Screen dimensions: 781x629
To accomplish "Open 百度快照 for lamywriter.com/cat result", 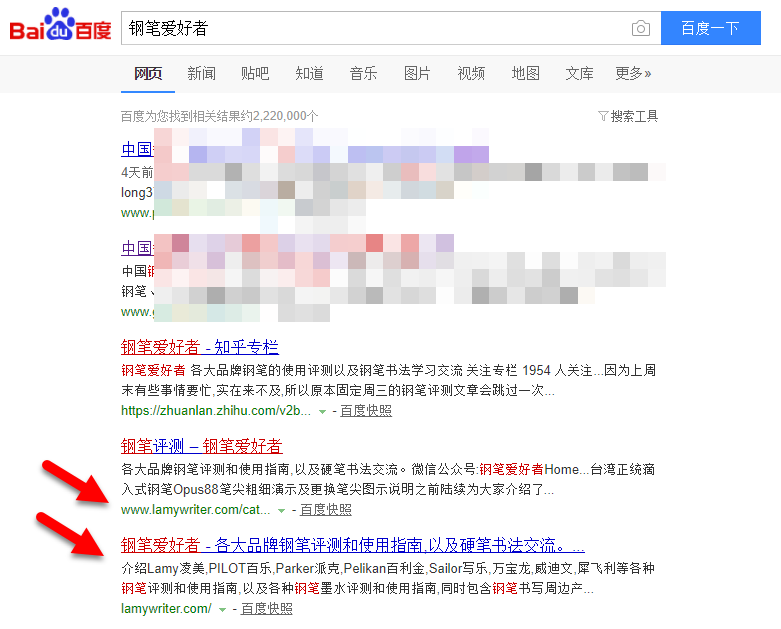I will pos(326,510).
